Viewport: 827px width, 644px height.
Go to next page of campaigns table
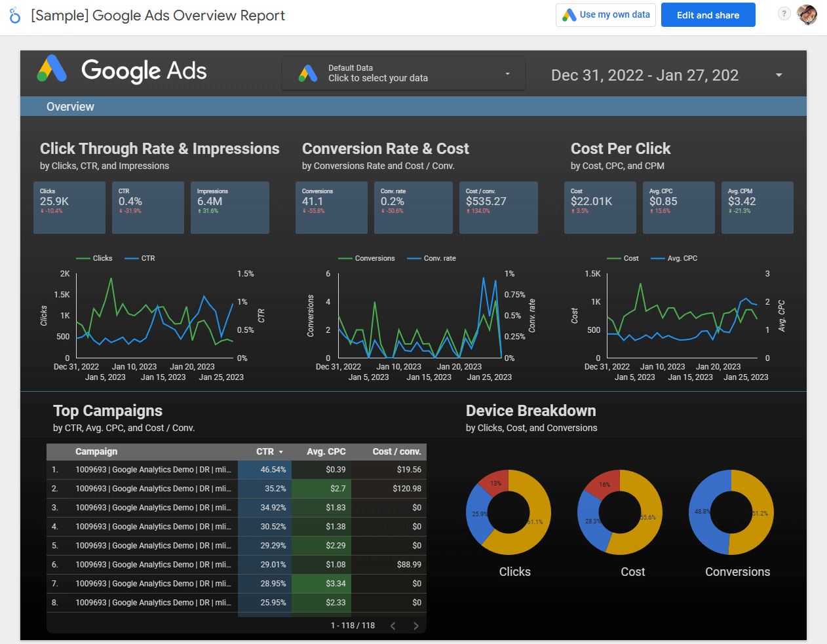[x=415, y=626]
